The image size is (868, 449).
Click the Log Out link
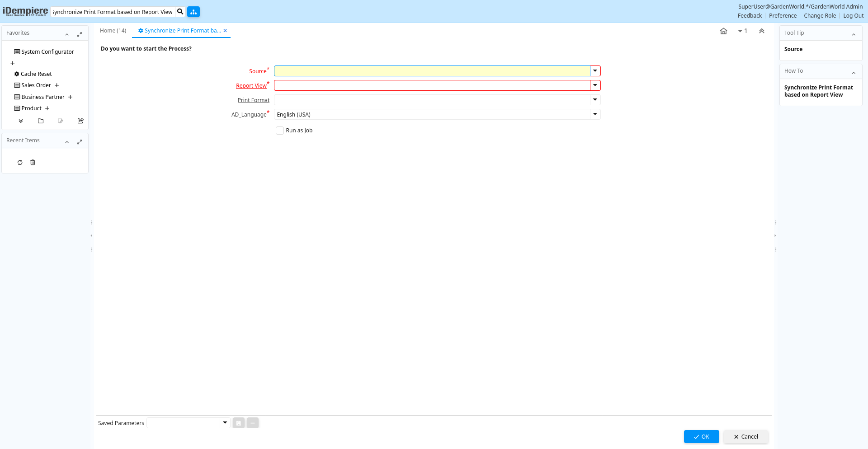pyautogui.click(x=853, y=16)
